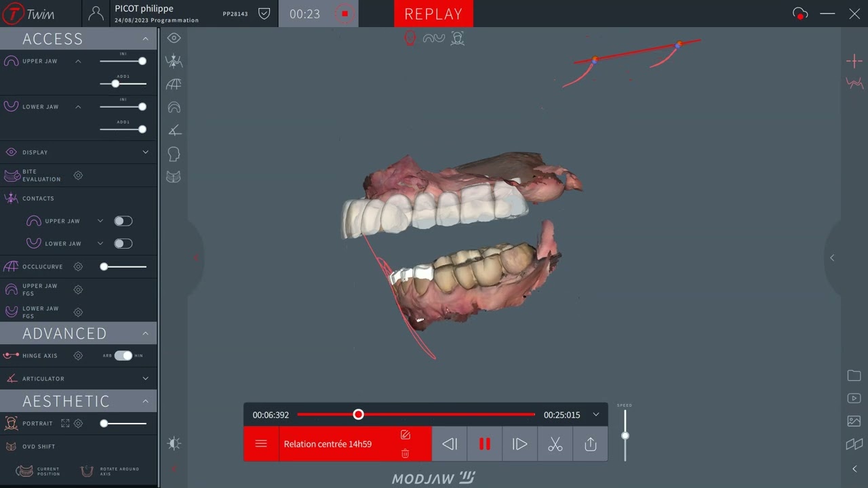868x488 pixels.
Task: Collapse the Lower Jaw access sliders
Action: (x=78, y=106)
